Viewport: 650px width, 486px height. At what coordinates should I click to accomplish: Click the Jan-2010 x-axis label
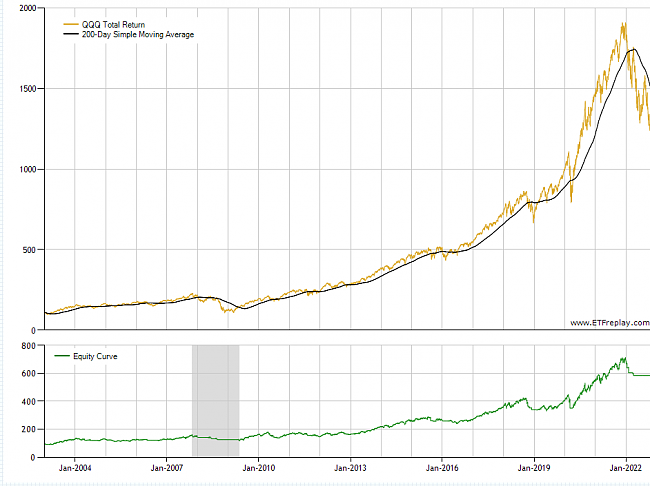click(x=259, y=468)
